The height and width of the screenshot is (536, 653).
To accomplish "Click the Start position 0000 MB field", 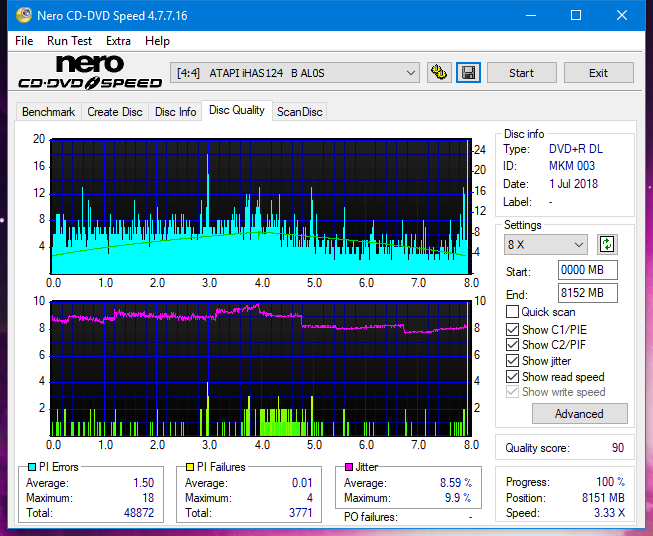I will (x=587, y=270).
